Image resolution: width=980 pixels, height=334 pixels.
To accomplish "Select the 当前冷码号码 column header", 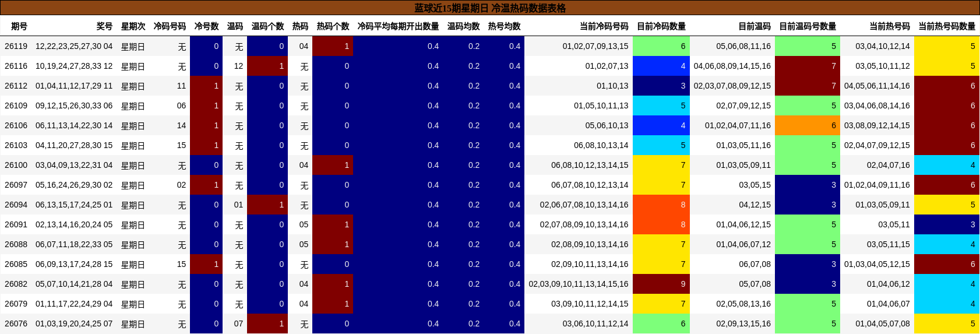I will pyautogui.click(x=604, y=26).
